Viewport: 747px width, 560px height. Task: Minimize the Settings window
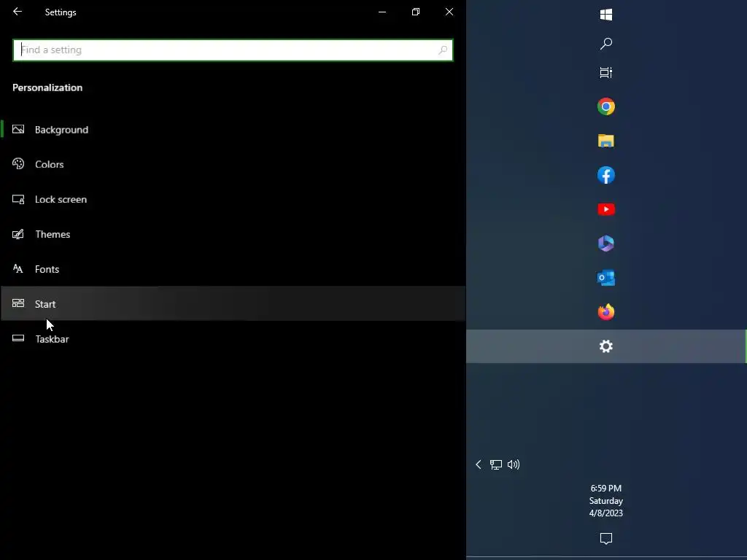pyautogui.click(x=382, y=12)
